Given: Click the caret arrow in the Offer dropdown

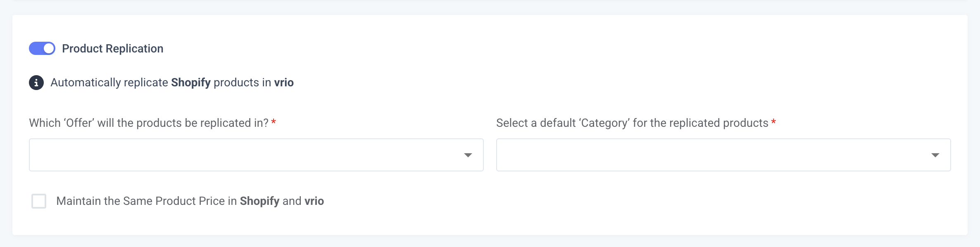Looking at the screenshot, I should 468,155.
